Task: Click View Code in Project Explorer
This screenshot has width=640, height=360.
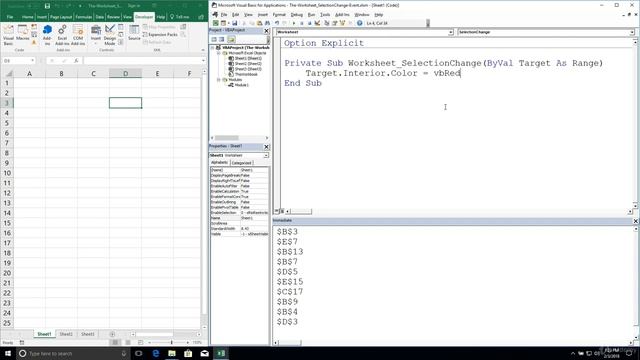Action: [x=214, y=39]
